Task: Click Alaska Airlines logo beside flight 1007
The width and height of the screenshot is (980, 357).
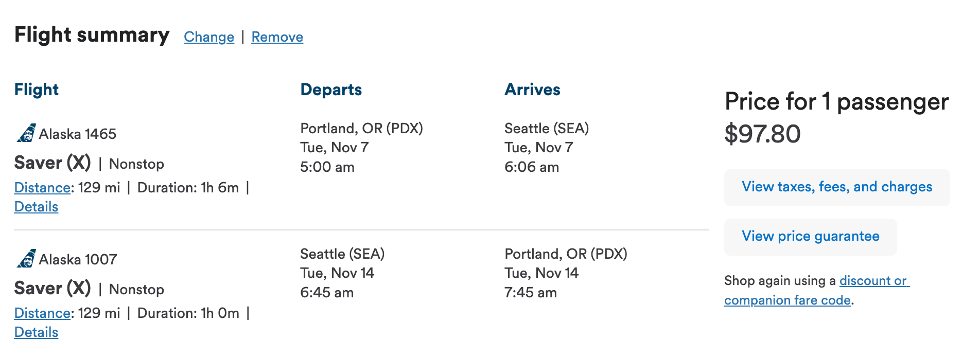Action: pyautogui.click(x=26, y=259)
